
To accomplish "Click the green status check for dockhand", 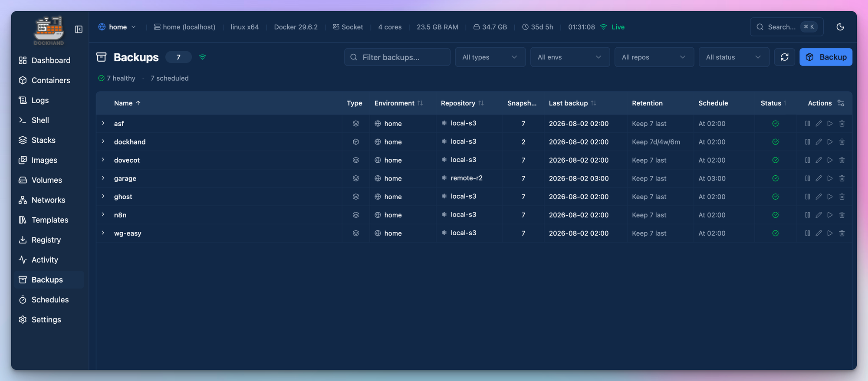I will pos(776,142).
